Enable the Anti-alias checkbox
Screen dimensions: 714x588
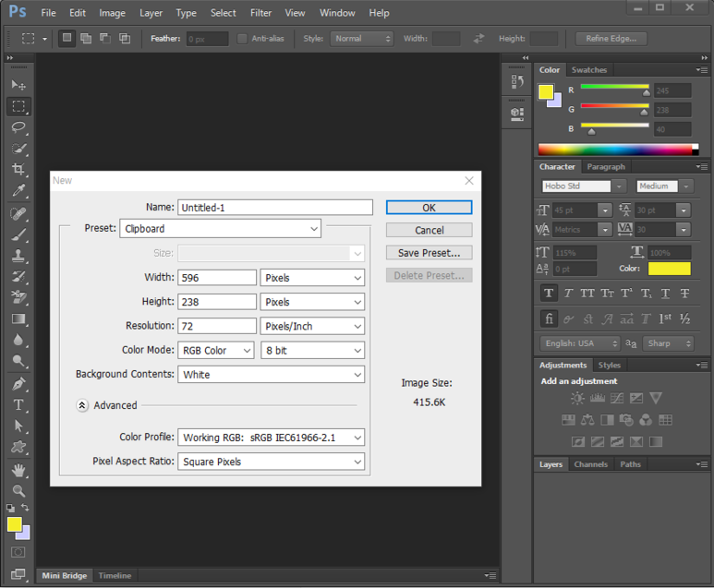coord(242,39)
